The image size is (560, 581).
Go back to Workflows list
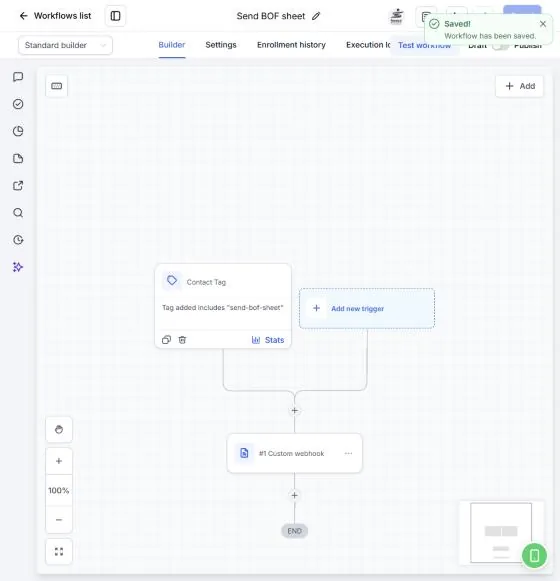coord(55,16)
